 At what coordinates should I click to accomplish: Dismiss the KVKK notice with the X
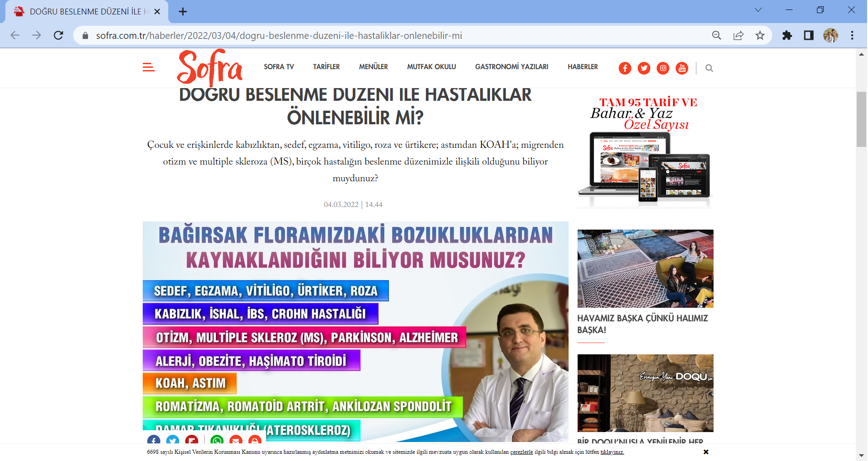click(x=705, y=452)
